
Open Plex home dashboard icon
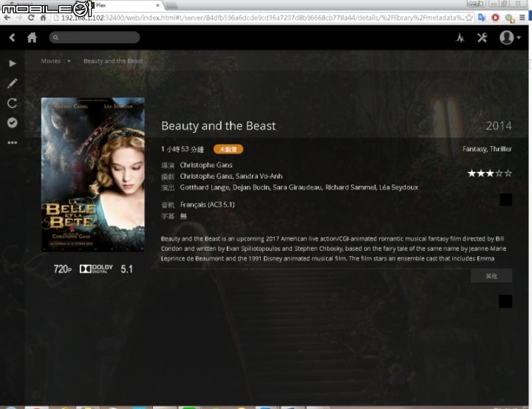pyautogui.click(x=32, y=38)
